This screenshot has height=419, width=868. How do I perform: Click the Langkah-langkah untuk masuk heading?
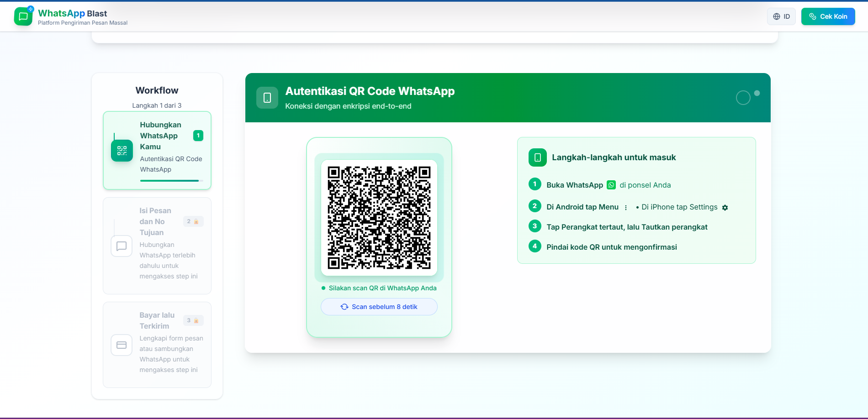click(x=614, y=157)
